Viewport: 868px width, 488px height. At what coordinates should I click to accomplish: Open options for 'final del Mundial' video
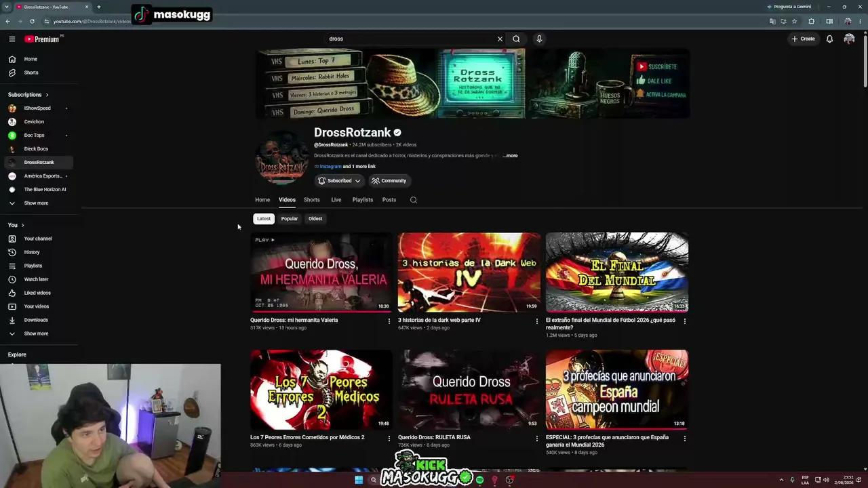point(685,321)
